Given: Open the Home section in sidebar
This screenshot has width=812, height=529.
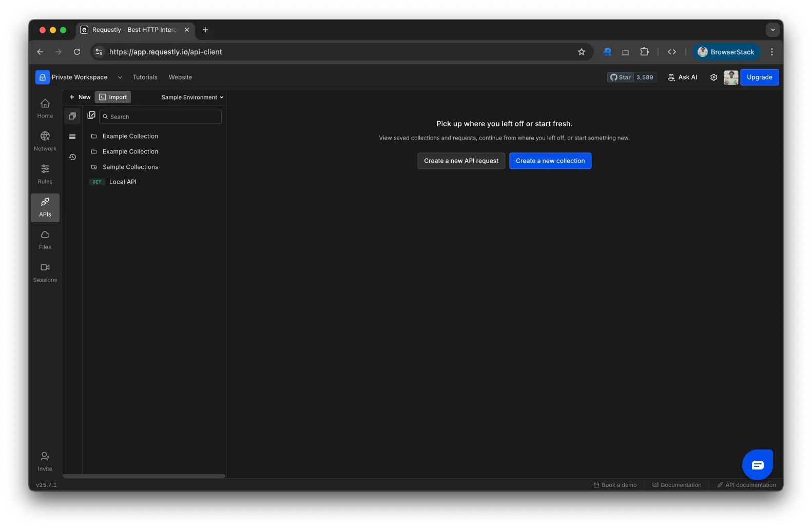Looking at the screenshot, I should (45, 109).
